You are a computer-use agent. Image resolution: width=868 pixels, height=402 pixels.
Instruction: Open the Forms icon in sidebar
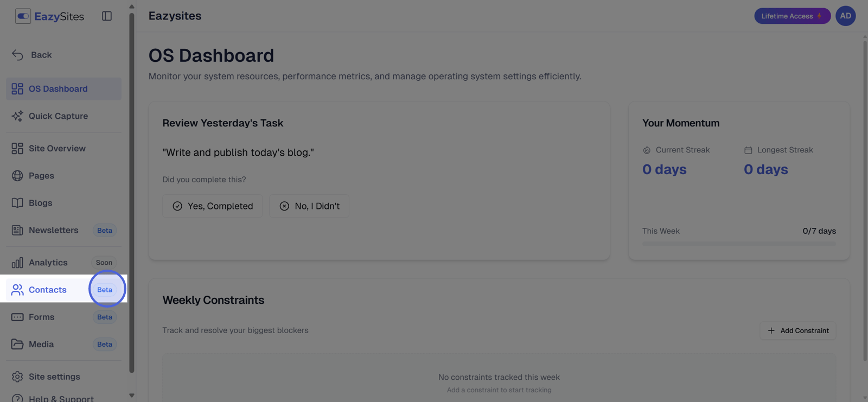click(17, 317)
